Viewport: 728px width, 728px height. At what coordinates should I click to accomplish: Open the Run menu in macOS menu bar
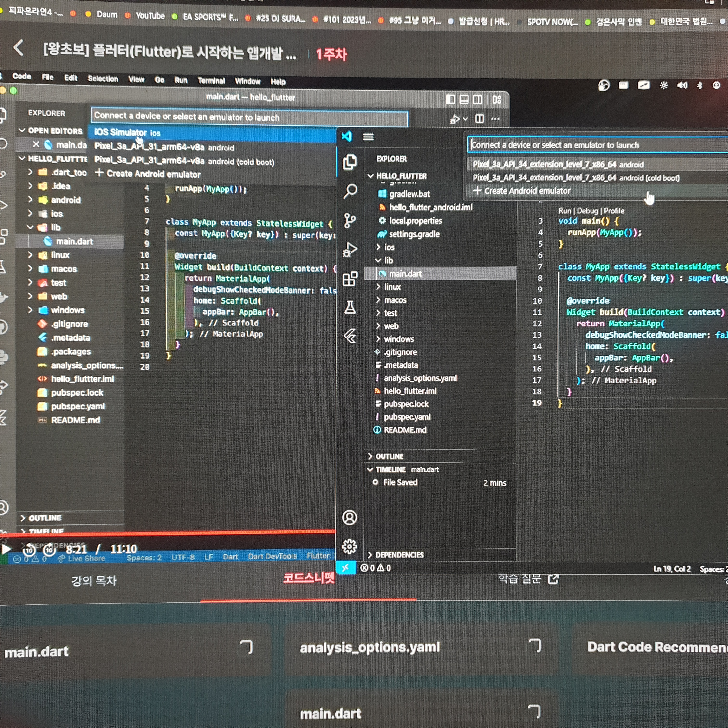coord(181,80)
